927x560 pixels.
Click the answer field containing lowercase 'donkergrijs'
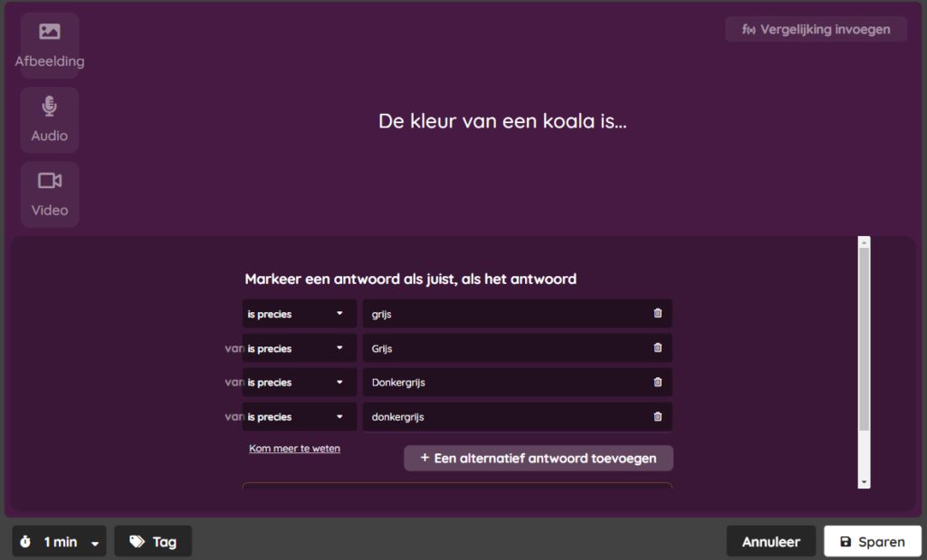[517, 416]
